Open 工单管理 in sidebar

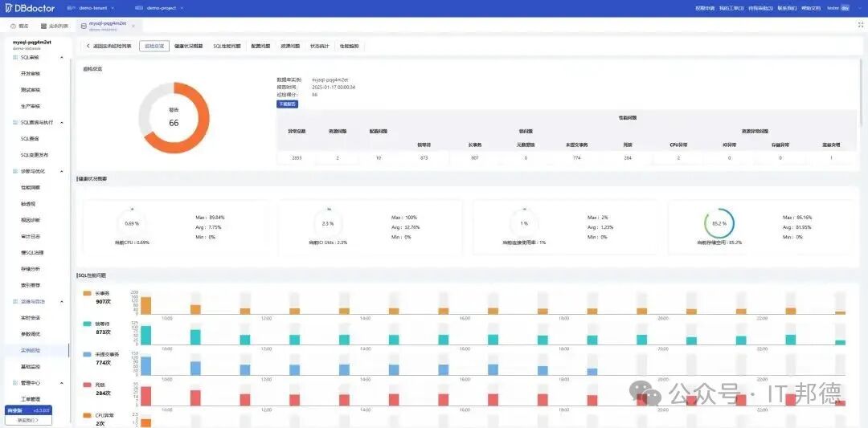click(x=31, y=399)
